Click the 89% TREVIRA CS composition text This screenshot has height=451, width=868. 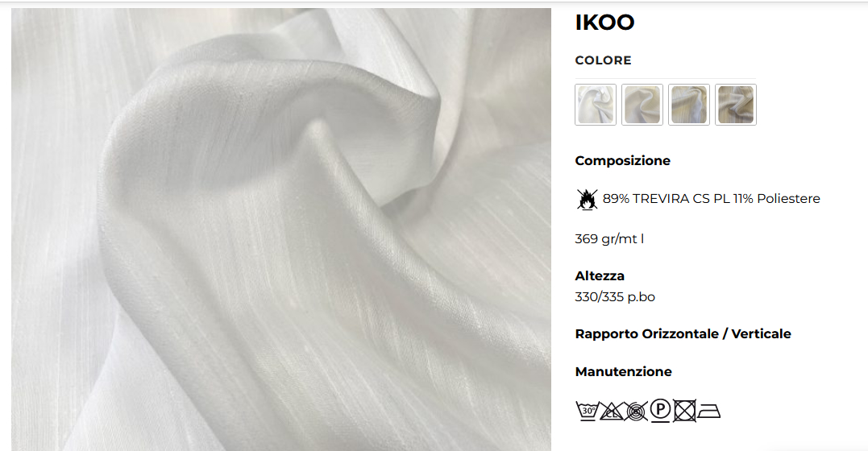pos(712,199)
